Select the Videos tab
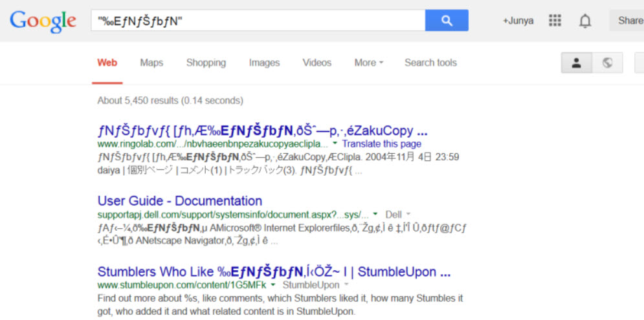Screen dimensions: 644x320 click(316, 63)
